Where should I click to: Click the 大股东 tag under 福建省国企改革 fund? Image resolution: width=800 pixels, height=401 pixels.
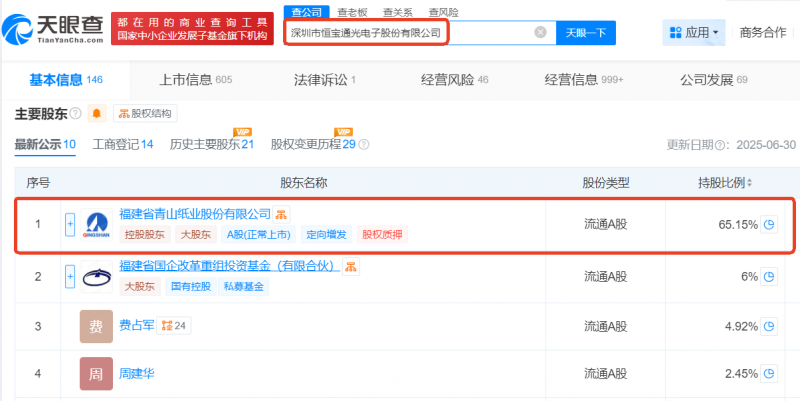140,286
